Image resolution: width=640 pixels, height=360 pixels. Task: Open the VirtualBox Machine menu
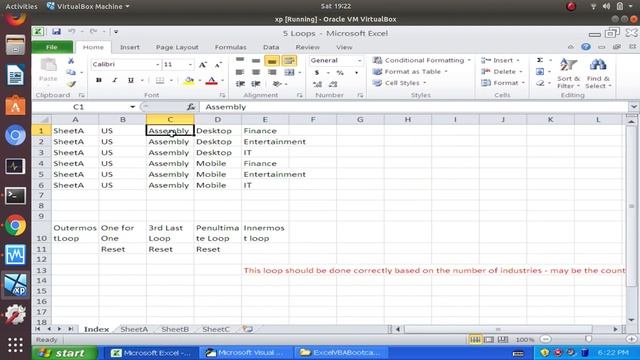click(x=88, y=7)
